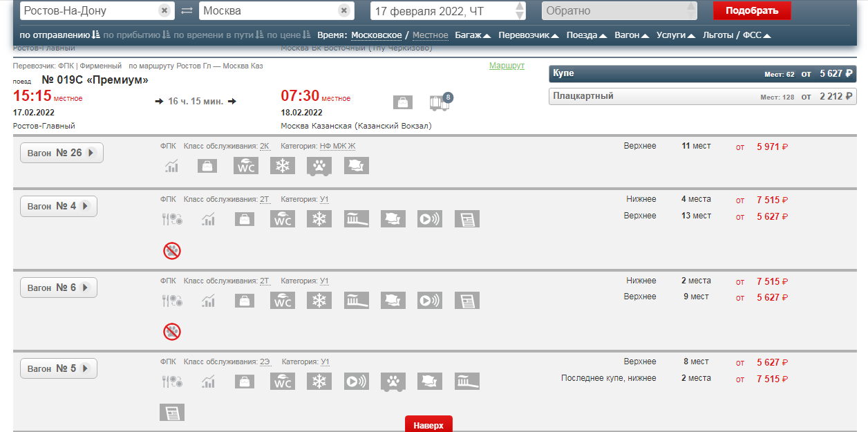
Task: Open the Перевозчик filter dropdown
Action: click(528, 35)
